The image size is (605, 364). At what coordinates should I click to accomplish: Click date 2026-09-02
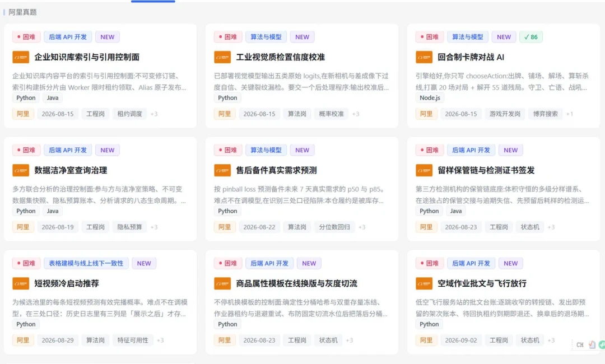(460, 340)
